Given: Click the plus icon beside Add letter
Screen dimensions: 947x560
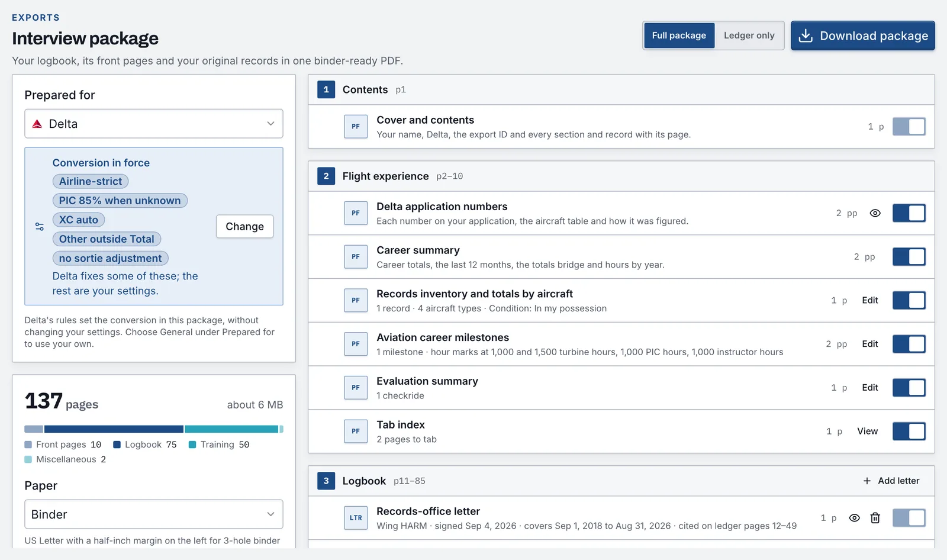Looking at the screenshot, I should (867, 481).
